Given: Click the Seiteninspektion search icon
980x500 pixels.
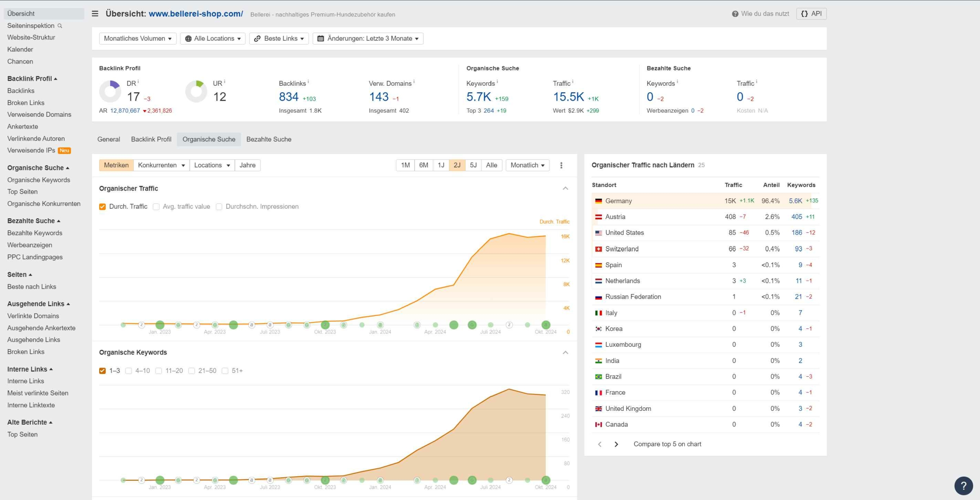Looking at the screenshot, I should coord(60,26).
